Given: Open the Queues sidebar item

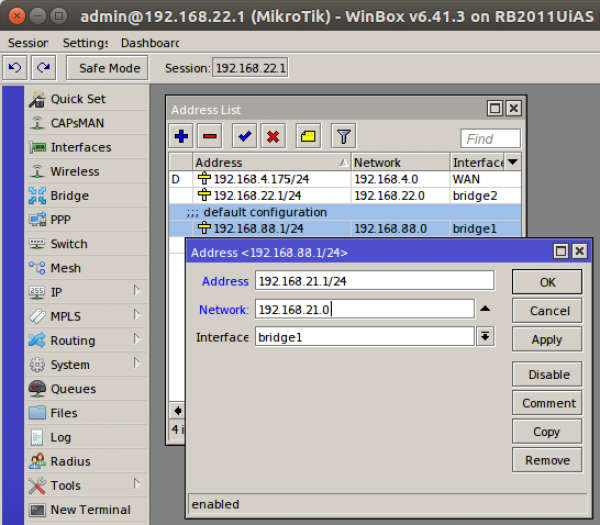Looking at the screenshot, I should pos(87,388).
